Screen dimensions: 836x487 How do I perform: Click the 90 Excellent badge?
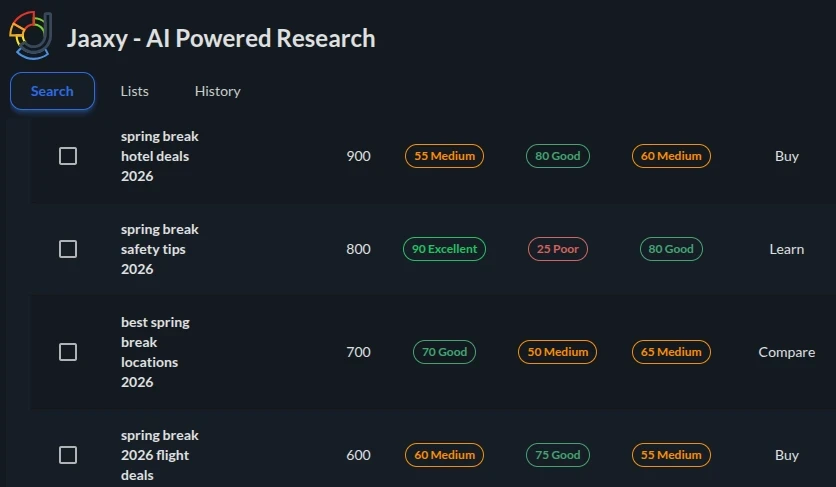point(444,249)
